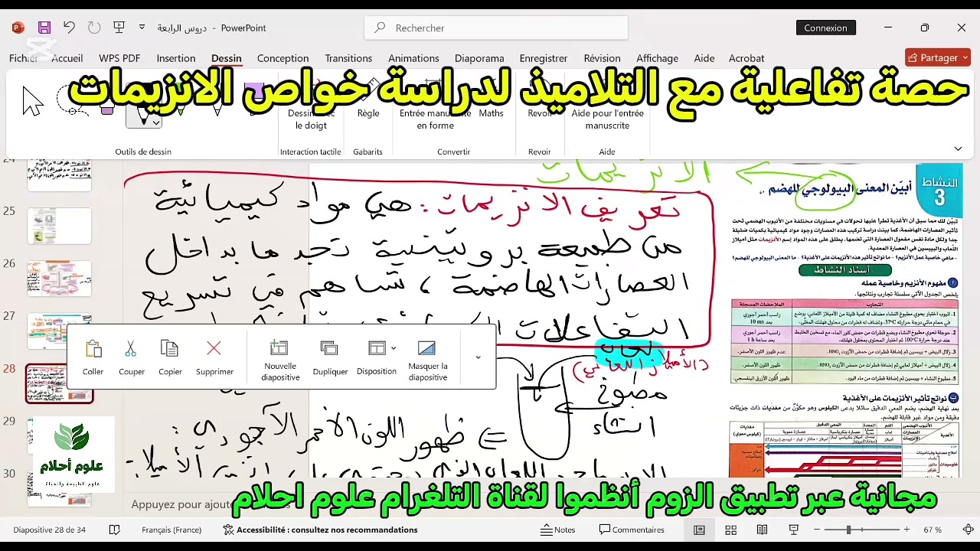Open the Révision tab

[x=603, y=58]
